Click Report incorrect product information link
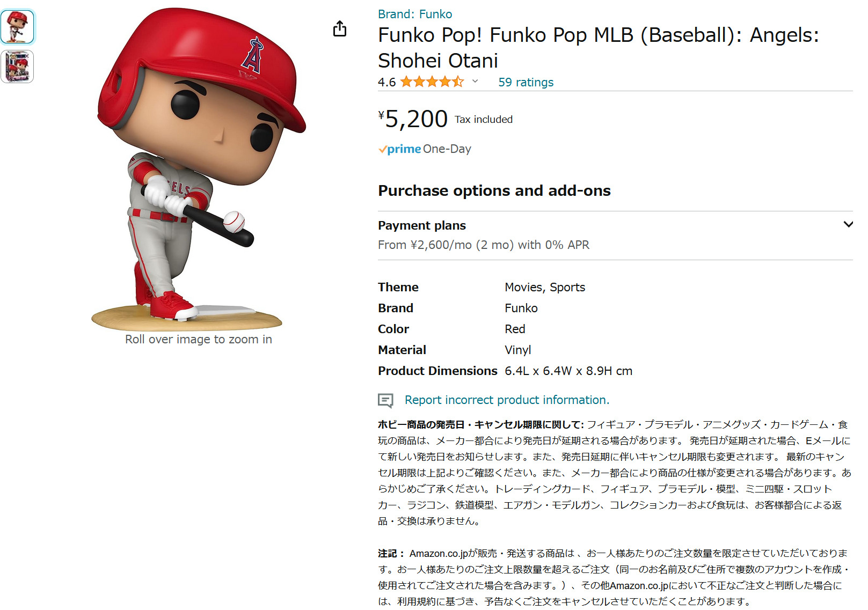The height and width of the screenshot is (610, 868). point(507,400)
